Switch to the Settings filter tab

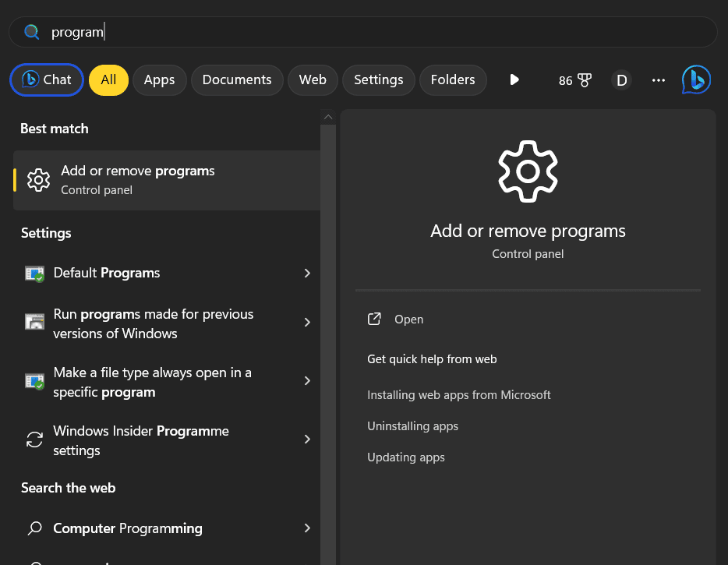point(378,79)
